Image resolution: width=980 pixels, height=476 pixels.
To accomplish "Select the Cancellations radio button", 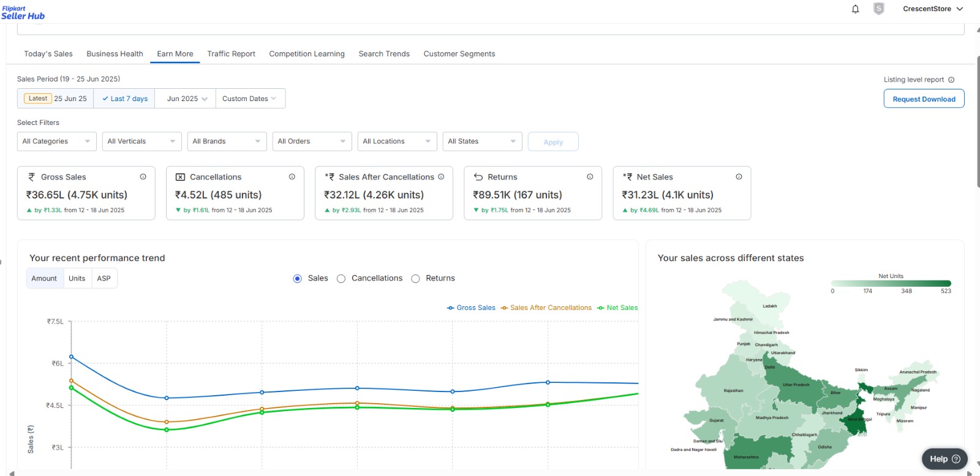I will [341, 279].
